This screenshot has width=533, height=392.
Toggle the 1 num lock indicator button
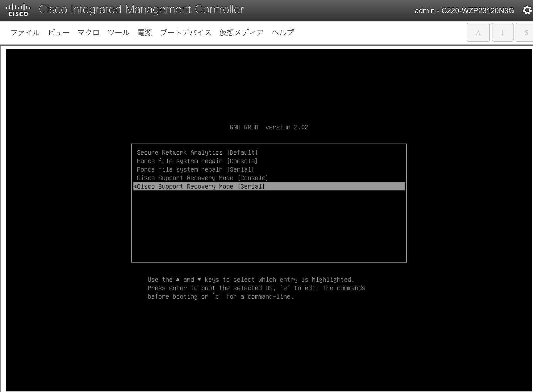[502, 32]
